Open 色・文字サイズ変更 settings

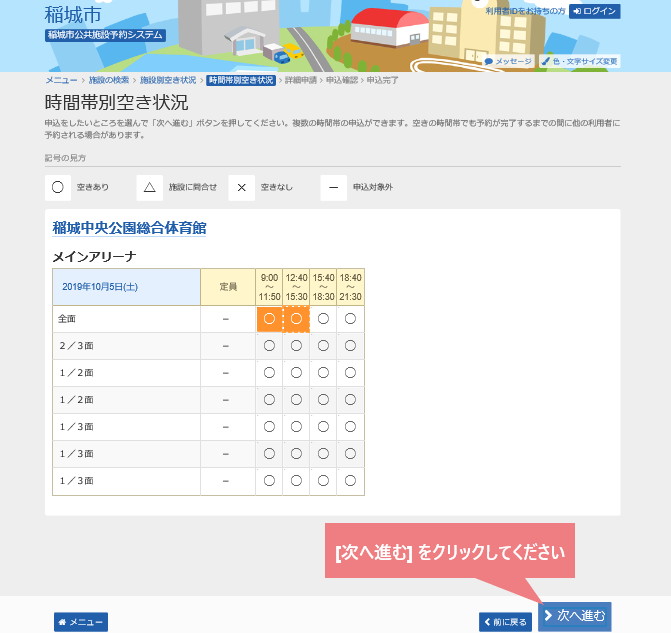pyautogui.click(x=579, y=61)
